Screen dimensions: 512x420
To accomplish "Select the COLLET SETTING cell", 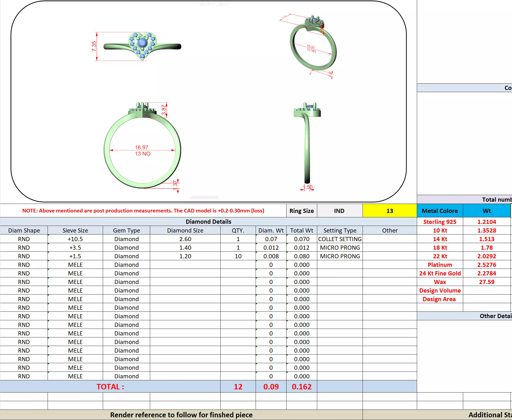I will pyautogui.click(x=340, y=239).
